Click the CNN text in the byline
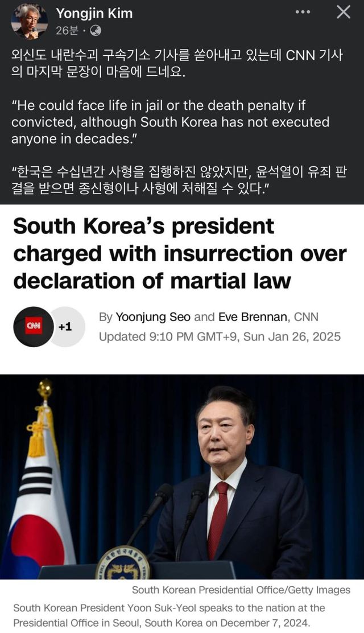The image size is (364, 633). [x=306, y=317]
